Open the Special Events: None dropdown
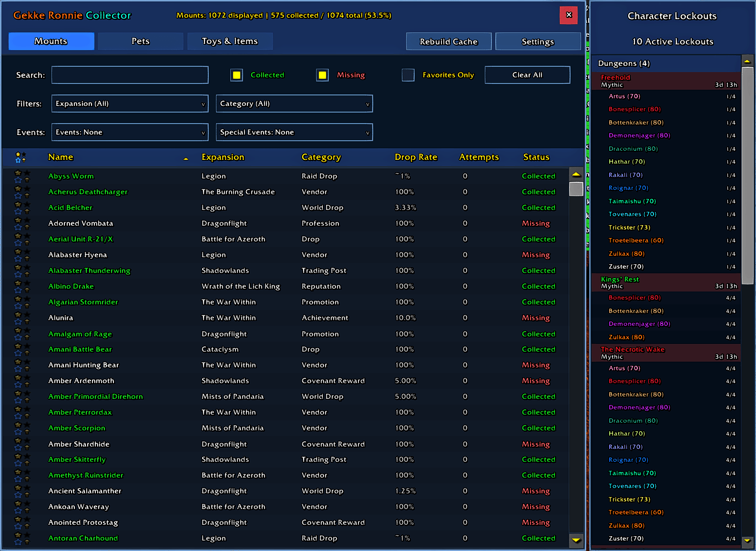756x551 pixels. pos(294,132)
